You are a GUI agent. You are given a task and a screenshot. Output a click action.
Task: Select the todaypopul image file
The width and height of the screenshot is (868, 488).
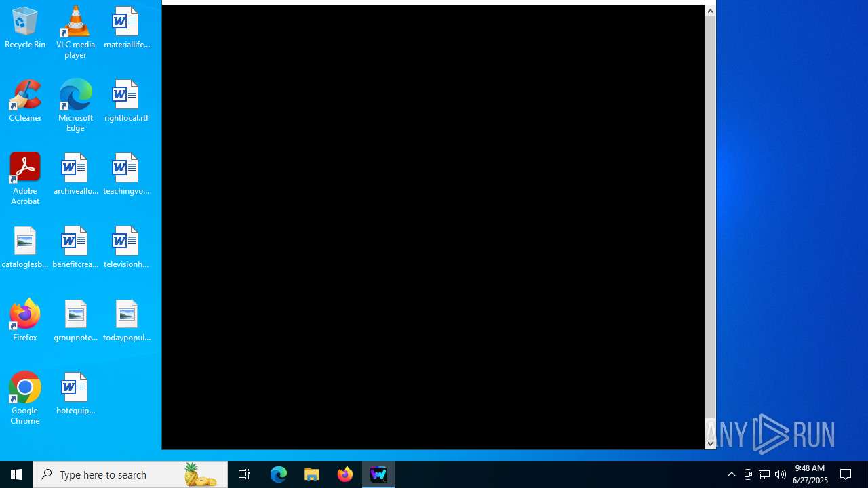pos(126,321)
